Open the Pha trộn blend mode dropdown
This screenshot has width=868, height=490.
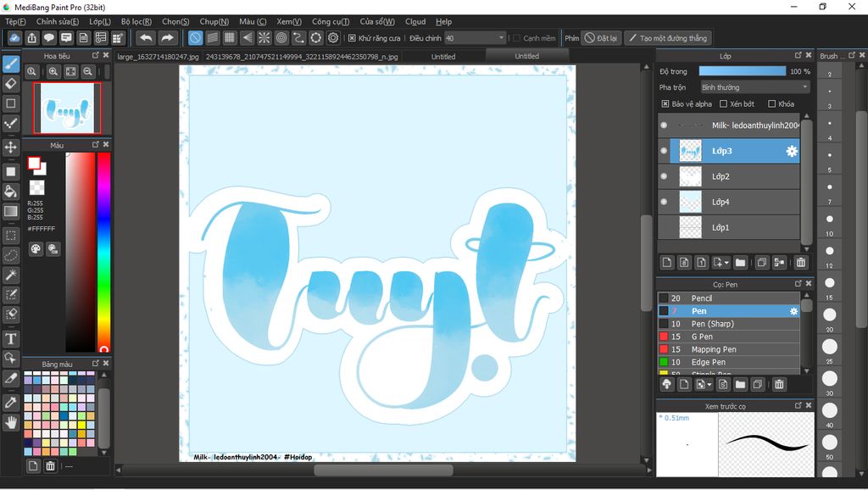coord(754,87)
